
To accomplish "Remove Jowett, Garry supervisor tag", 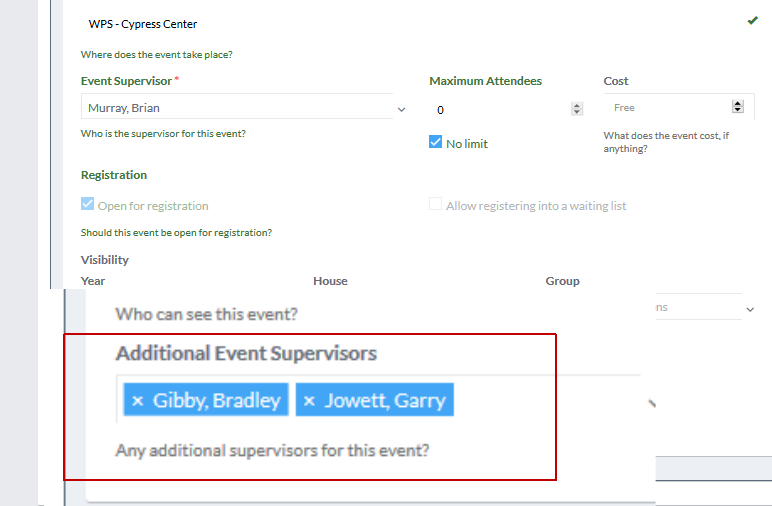I will point(309,401).
